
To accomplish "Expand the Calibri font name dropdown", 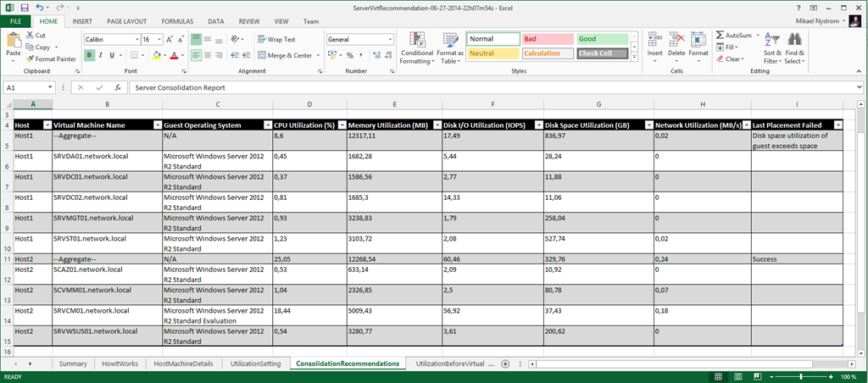I will (x=135, y=40).
